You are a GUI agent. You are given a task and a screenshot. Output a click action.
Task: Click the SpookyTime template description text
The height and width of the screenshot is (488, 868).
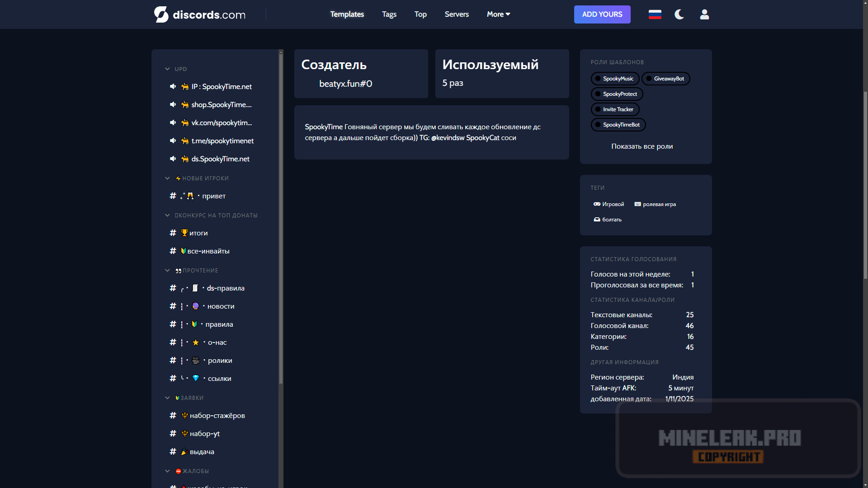[x=422, y=132]
